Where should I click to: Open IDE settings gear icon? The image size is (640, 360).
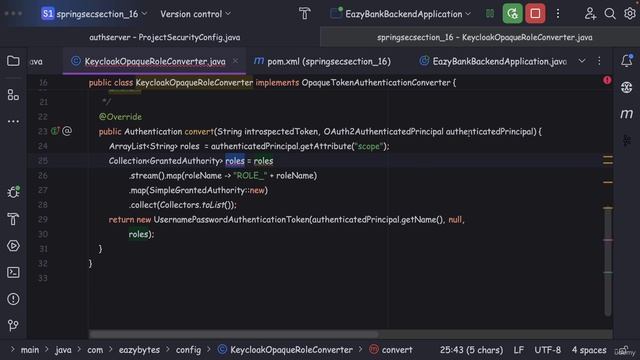click(630, 13)
